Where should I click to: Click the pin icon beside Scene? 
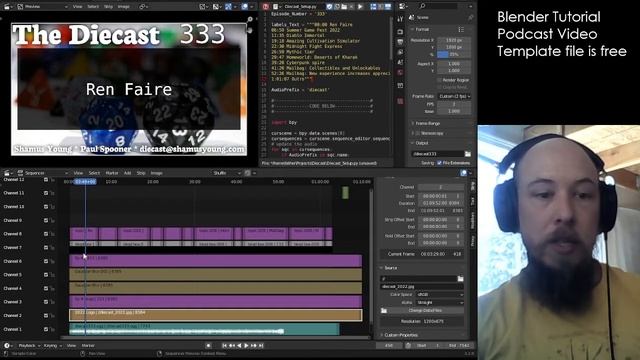(x=470, y=18)
